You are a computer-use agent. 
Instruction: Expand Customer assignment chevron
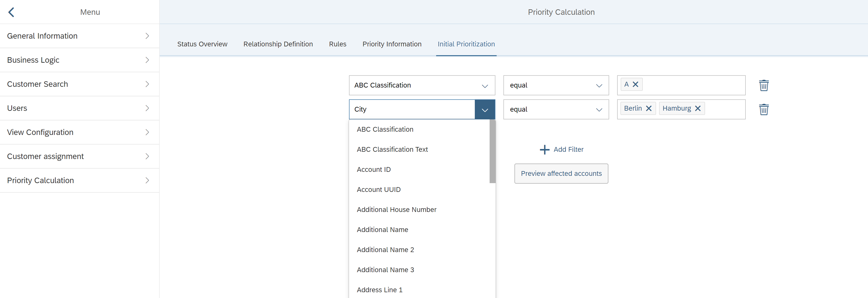[x=147, y=156]
